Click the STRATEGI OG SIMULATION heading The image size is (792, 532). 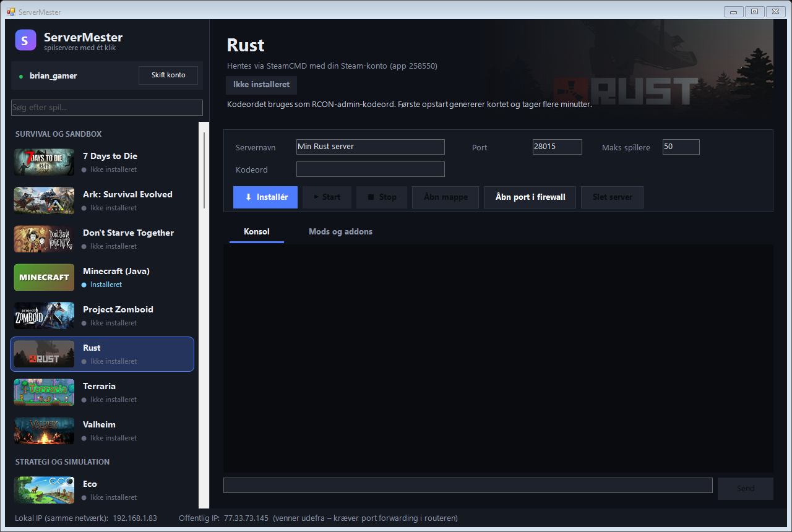coord(62,462)
